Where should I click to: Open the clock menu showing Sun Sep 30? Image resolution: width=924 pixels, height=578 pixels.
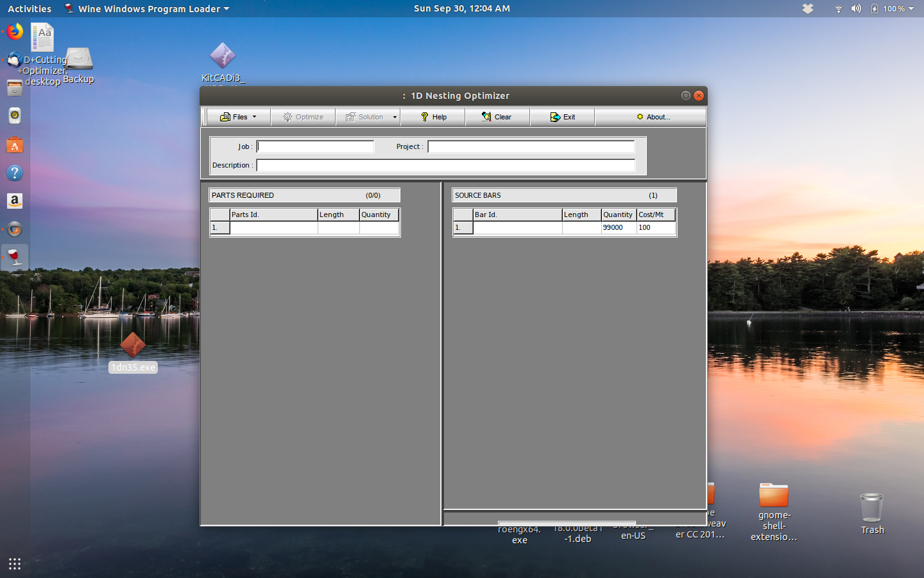(x=461, y=8)
